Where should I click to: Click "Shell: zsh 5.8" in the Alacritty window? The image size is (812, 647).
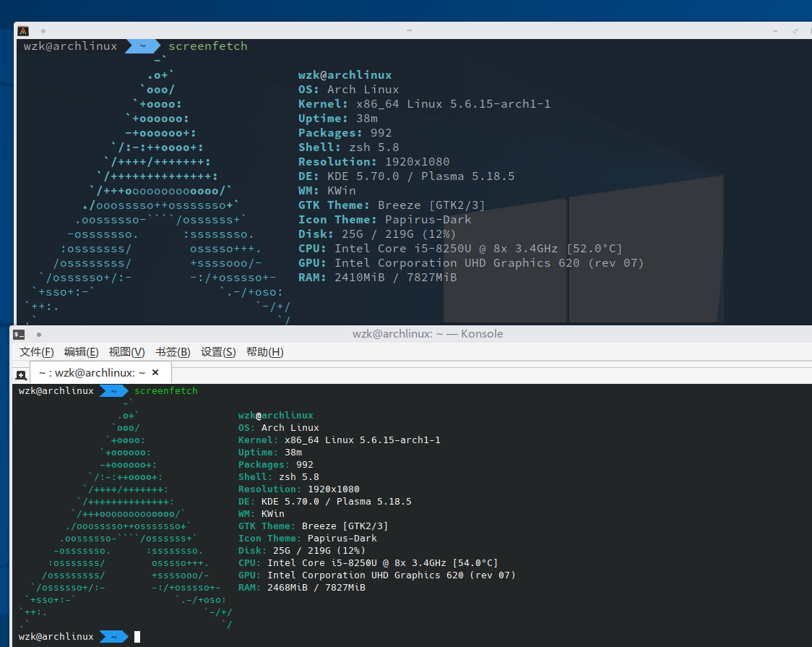pyautogui.click(x=348, y=147)
